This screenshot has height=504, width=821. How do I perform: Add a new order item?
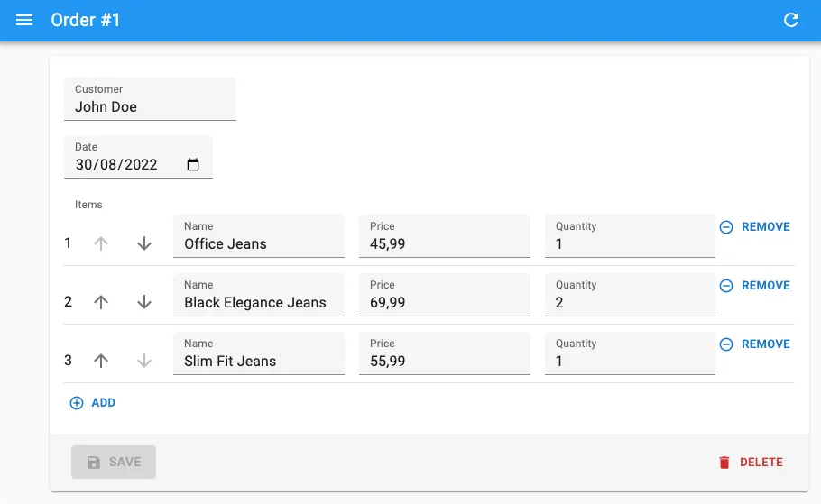(x=93, y=403)
